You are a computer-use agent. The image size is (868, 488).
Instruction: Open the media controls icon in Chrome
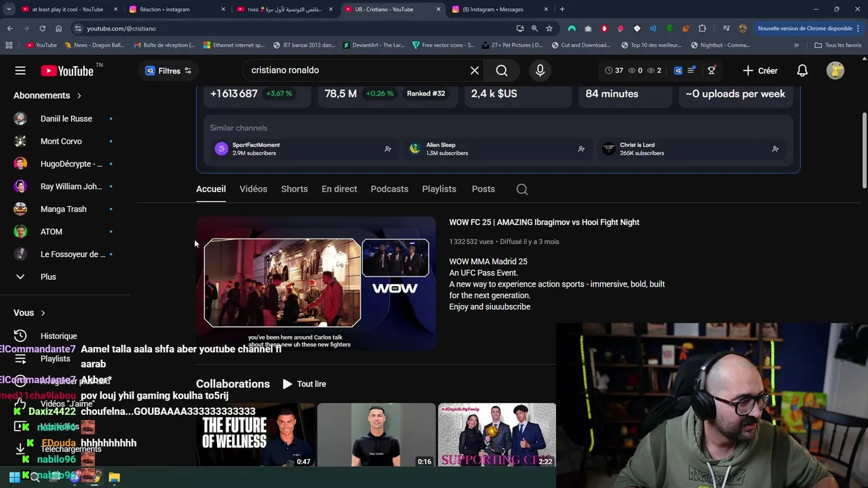(x=726, y=28)
